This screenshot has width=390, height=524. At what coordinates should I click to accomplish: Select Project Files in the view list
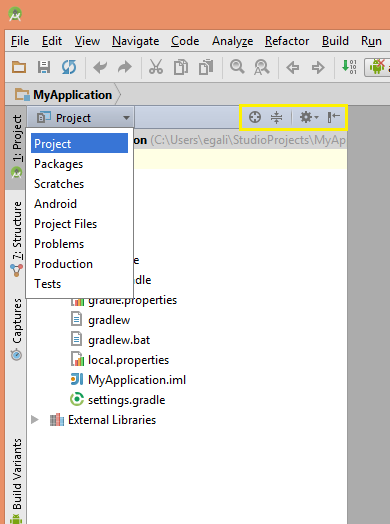(x=80, y=224)
